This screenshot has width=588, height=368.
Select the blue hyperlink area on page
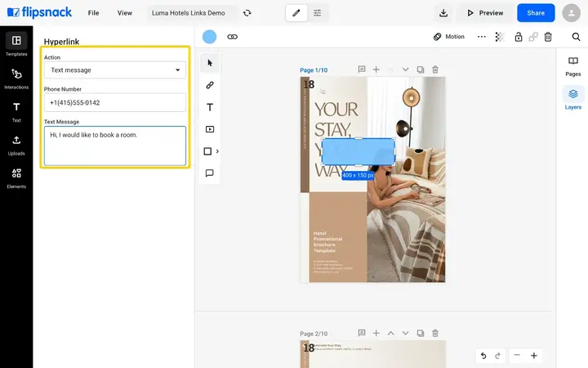tap(359, 152)
